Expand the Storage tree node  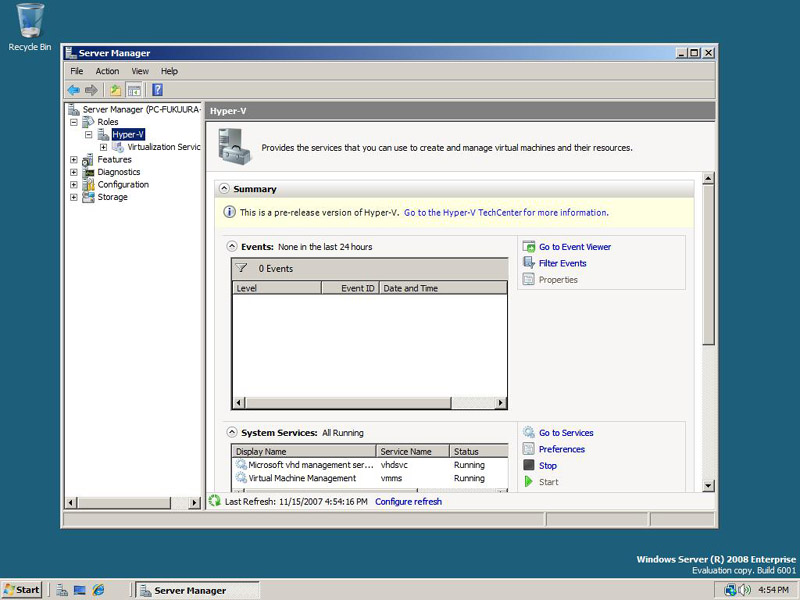pos(74,197)
